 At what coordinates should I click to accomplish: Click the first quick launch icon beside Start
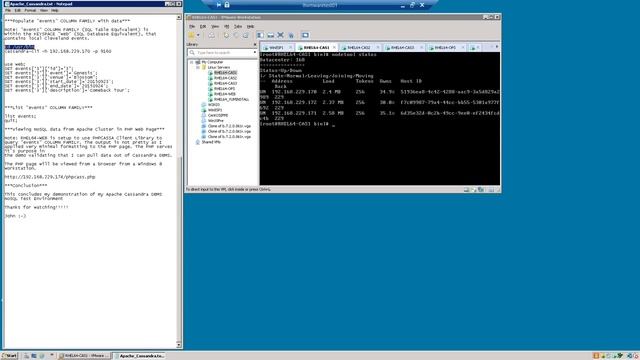(x=26, y=356)
